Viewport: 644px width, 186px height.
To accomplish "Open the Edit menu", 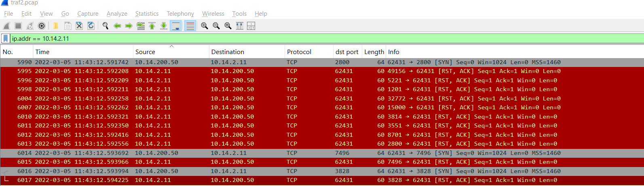I will coord(27,14).
